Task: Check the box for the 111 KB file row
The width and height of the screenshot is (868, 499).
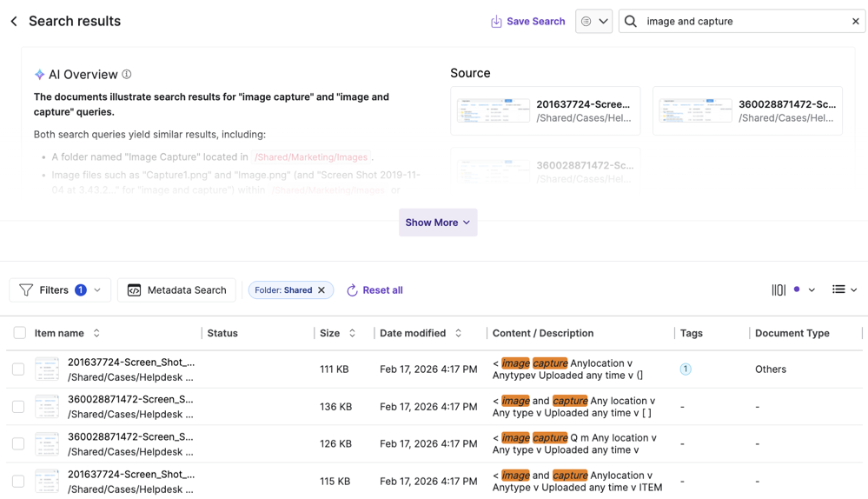Action: coord(18,369)
